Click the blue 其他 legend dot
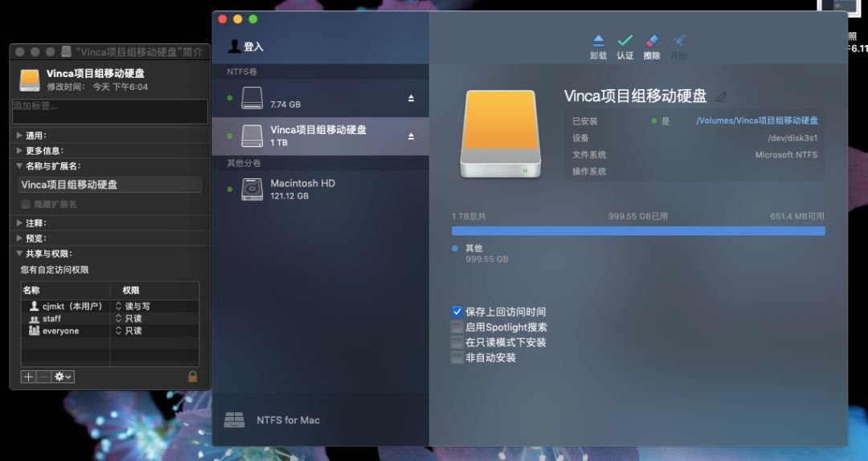 pos(455,248)
